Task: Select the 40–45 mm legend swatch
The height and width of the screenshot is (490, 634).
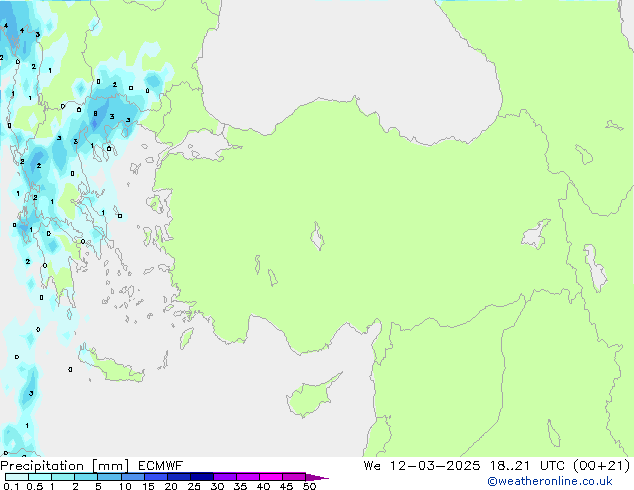Action: point(271,477)
